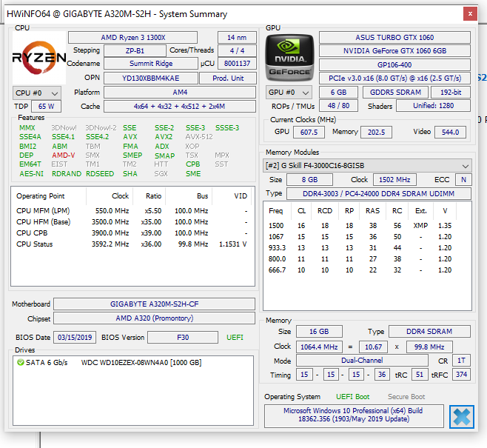The width and height of the screenshot is (487, 448).
Task: Click the Prod. Unit field
Action: (x=228, y=78)
